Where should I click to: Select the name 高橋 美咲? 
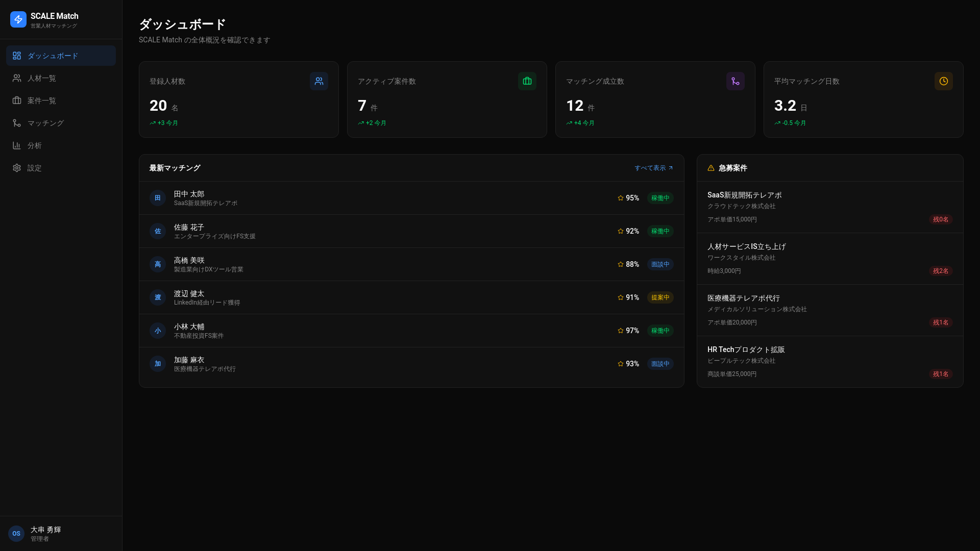point(189,260)
